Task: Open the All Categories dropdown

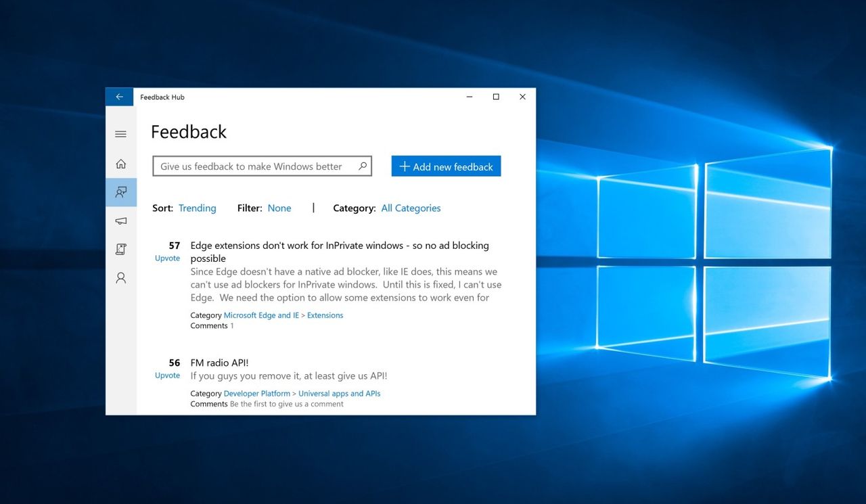Action: (x=411, y=208)
